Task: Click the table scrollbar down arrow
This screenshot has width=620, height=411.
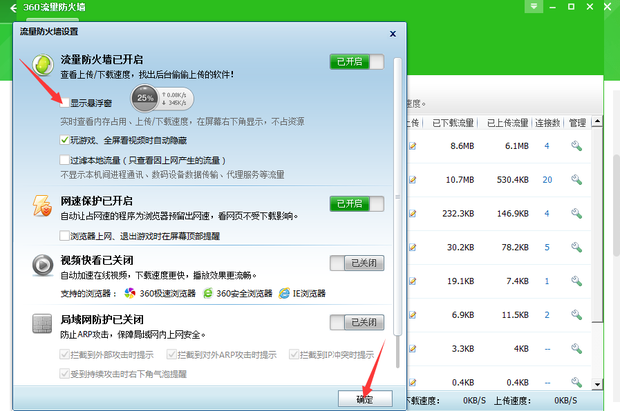Action: coord(597,384)
